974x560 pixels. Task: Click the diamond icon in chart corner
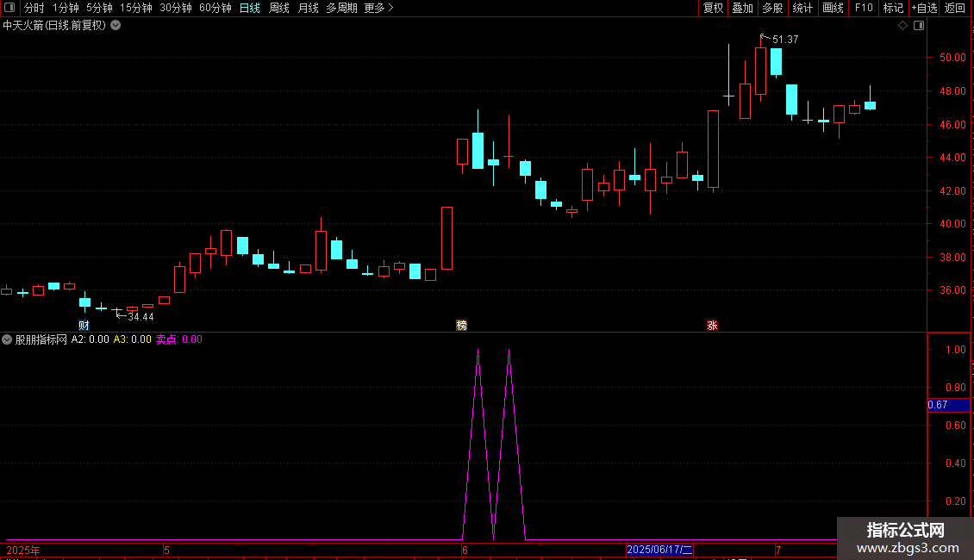point(902,26)
